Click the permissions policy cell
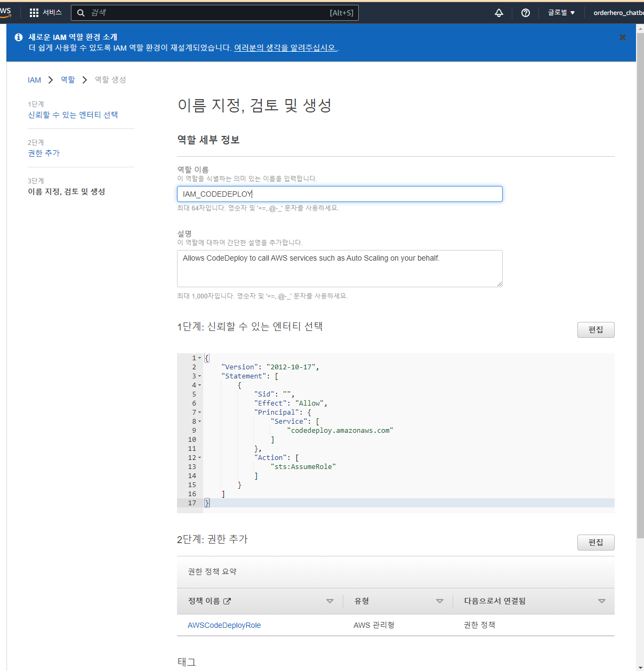 479,625
